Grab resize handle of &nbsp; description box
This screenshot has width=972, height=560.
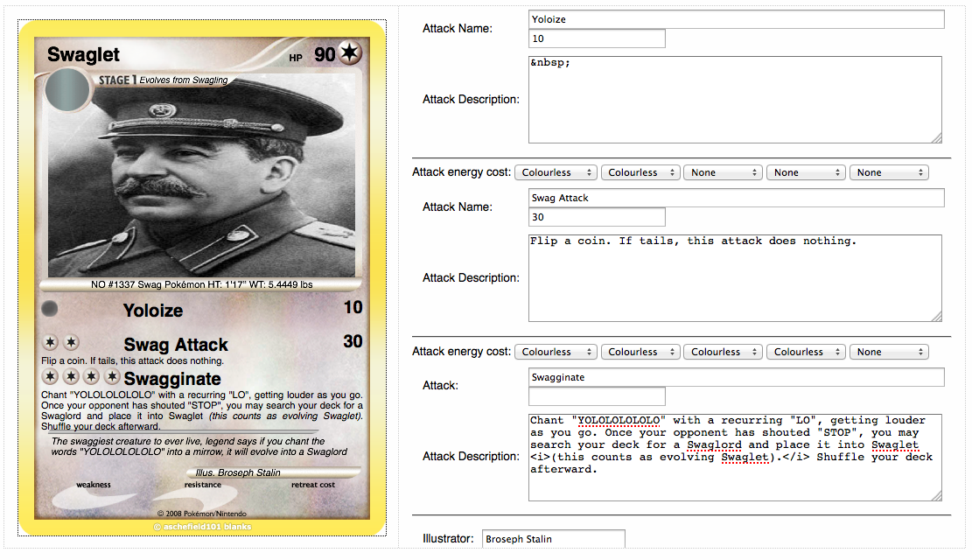[937, 138]
